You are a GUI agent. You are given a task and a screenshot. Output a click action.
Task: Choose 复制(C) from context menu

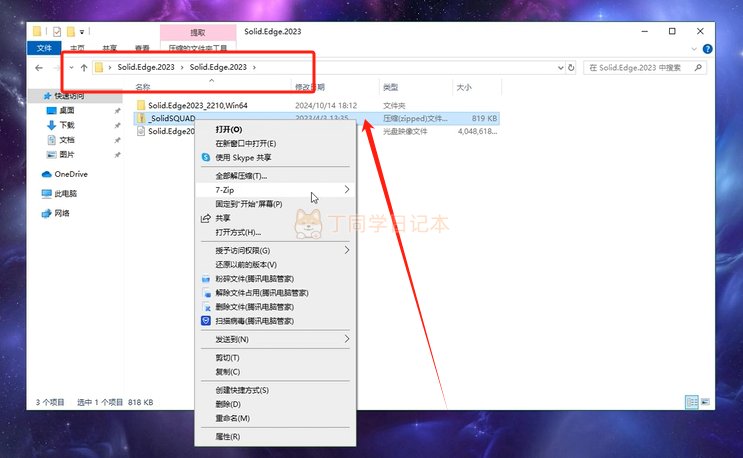pos(275,372)
